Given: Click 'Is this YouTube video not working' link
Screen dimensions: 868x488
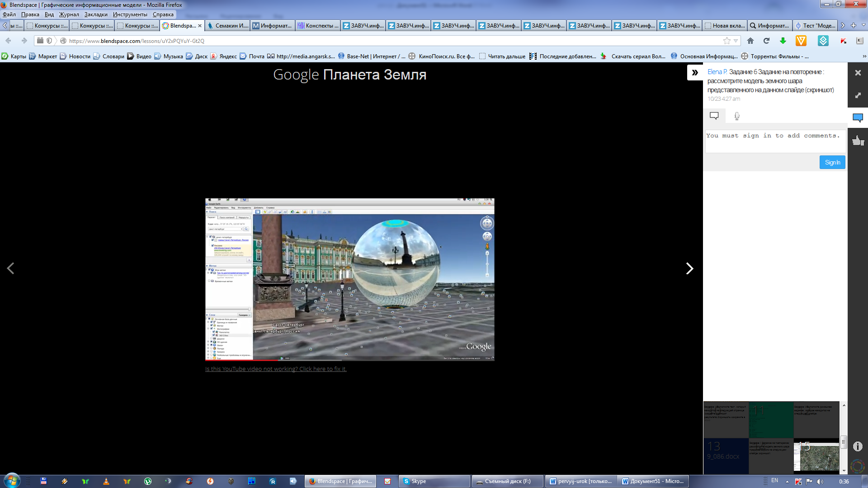Looking at the screenshot, I should click(276, 369).
